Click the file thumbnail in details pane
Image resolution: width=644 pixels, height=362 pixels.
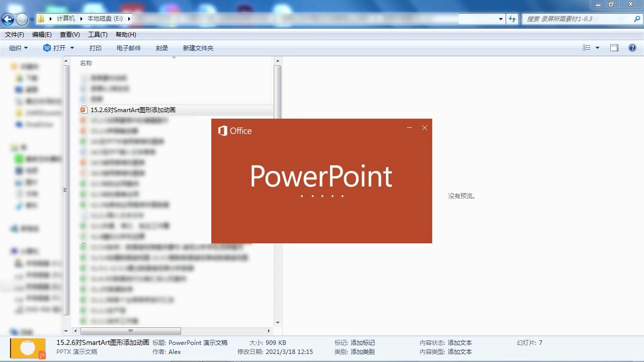click(x=28, y=348)
